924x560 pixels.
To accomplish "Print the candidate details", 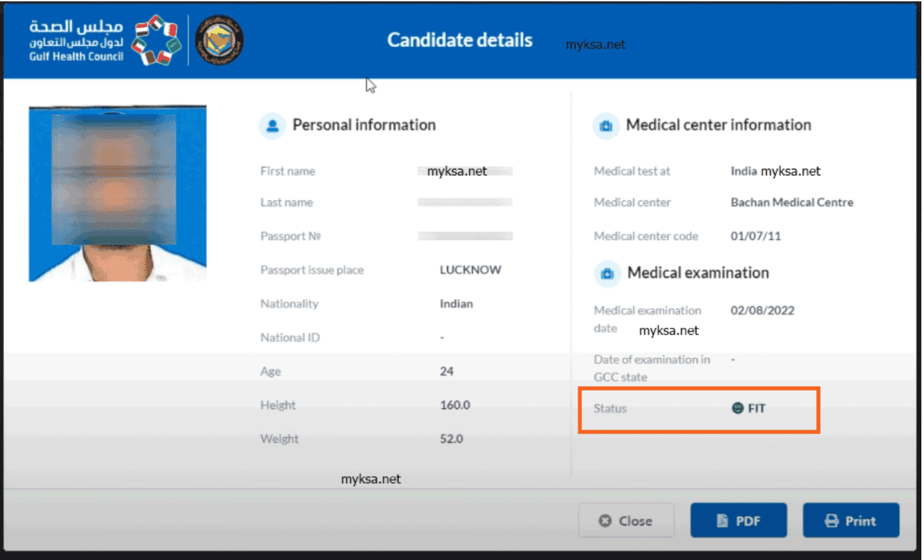I will click(851, 521).
